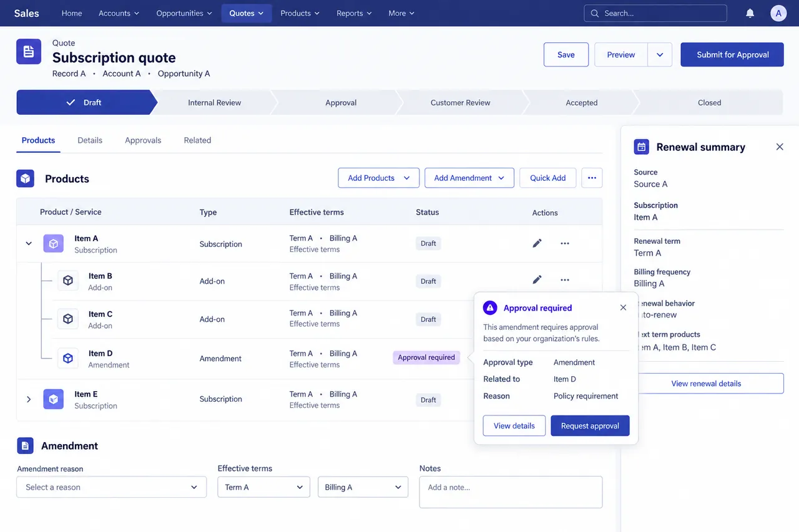
Task: Switch to the Details tab
Action: 90,140
